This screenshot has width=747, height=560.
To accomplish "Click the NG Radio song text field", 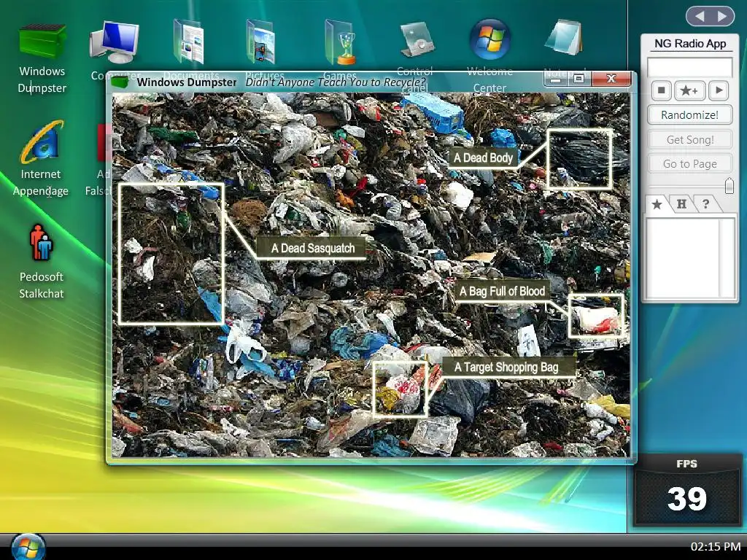I will pyautogui.click(x=689, y=67).
